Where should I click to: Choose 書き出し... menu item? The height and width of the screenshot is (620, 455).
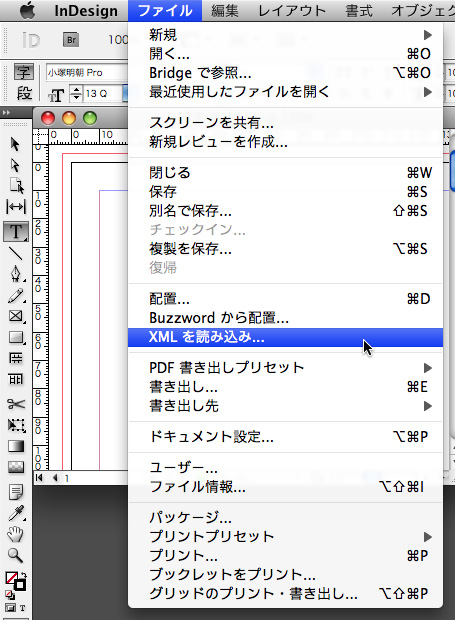click(x=285, y=387)
